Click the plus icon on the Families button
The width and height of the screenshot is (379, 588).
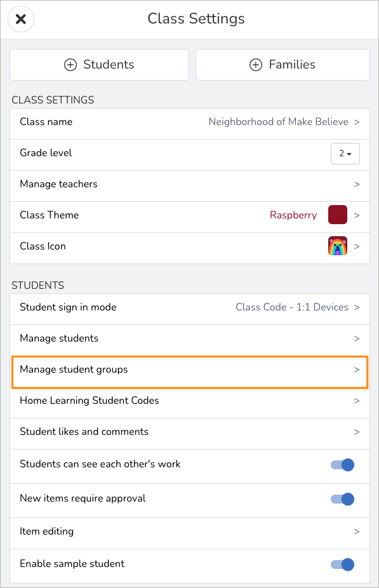pyautogui.click(x=255, y=64)
